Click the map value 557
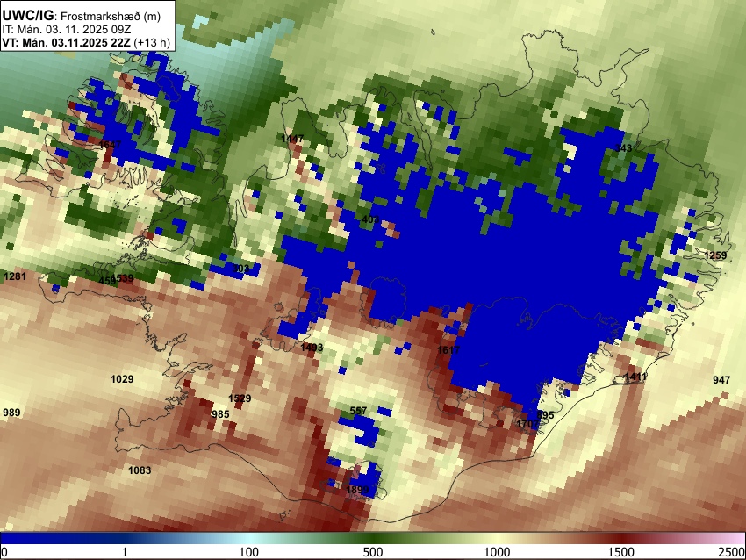This screenshot has width=746, height=560. pos(358,411)
